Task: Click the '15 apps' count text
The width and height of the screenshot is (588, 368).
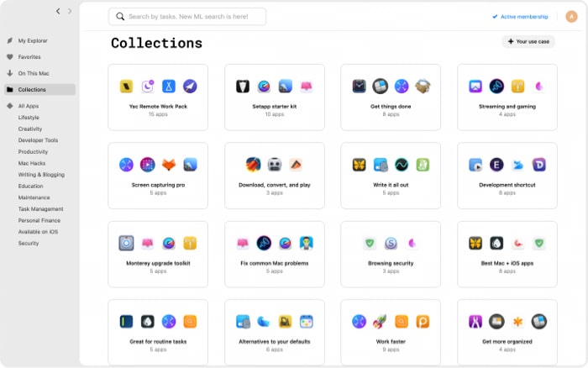Action: 158,114
